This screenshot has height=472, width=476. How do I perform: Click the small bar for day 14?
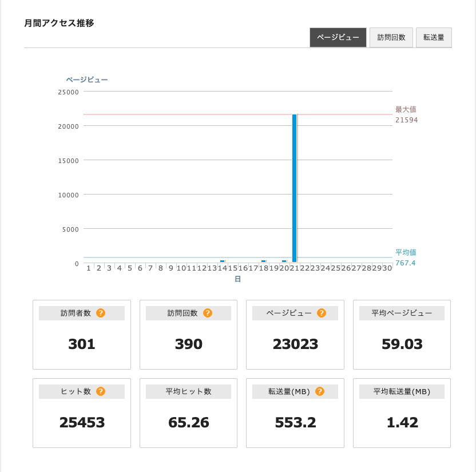pyautogui.click(x=223, y=261)
